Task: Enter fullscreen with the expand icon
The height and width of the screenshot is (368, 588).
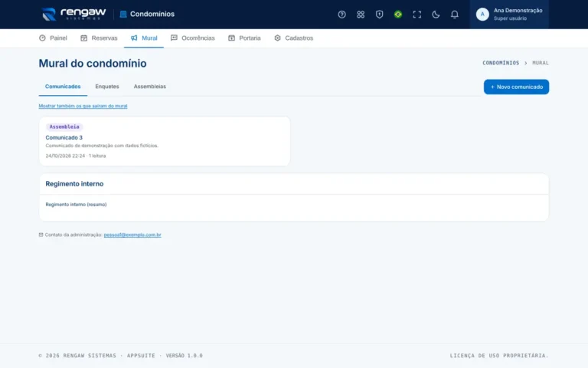Action: pyautogui.click(x=416, y=15)
